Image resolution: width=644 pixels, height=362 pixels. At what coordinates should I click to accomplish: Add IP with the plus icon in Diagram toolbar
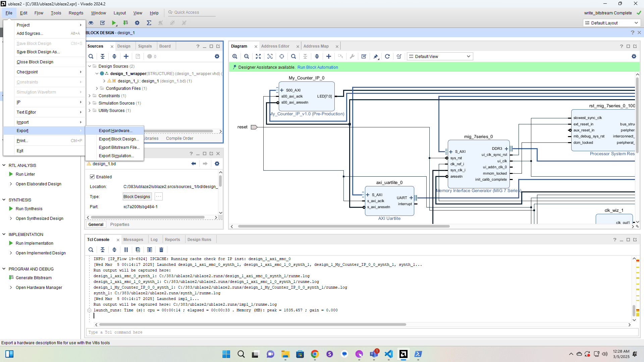pos(329,56)
